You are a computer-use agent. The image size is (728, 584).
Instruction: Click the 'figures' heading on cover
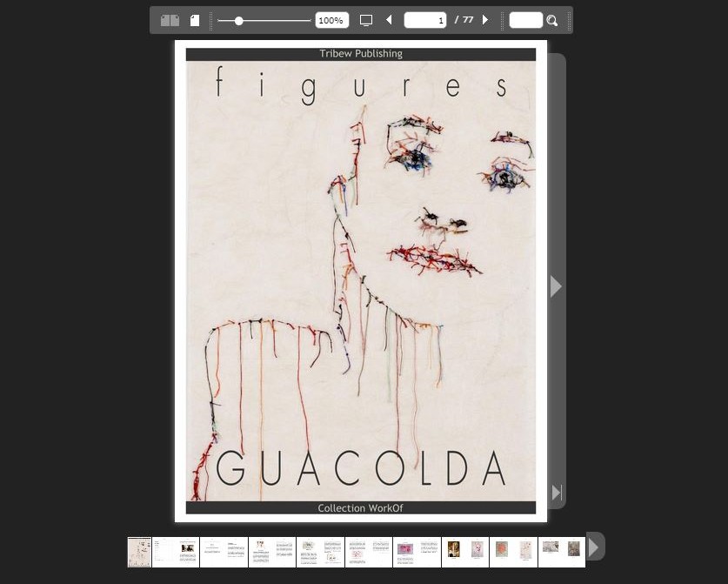coord(361,85)
